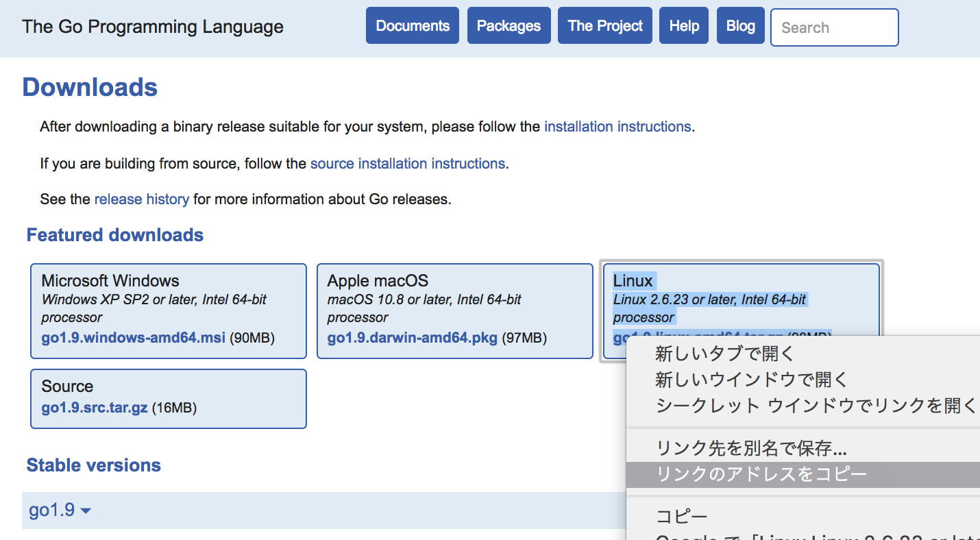980x540 pixels.
Task: Choose コピー from the context menu
Action: tap(803, 517)
